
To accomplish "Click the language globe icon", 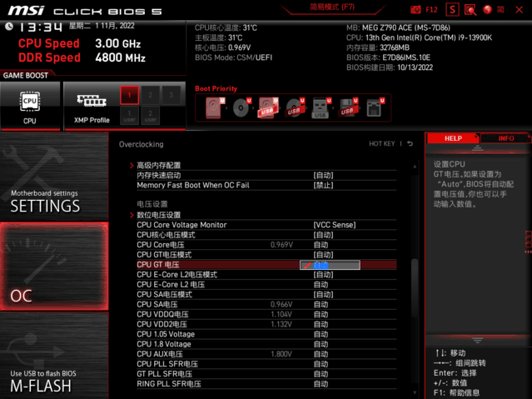I will (488, 9).
